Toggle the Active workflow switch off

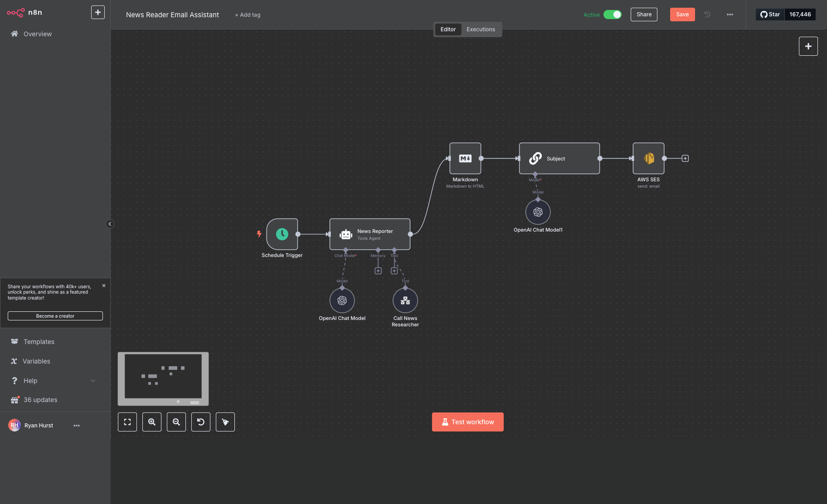pyautogui.click(x=613, y=15)
